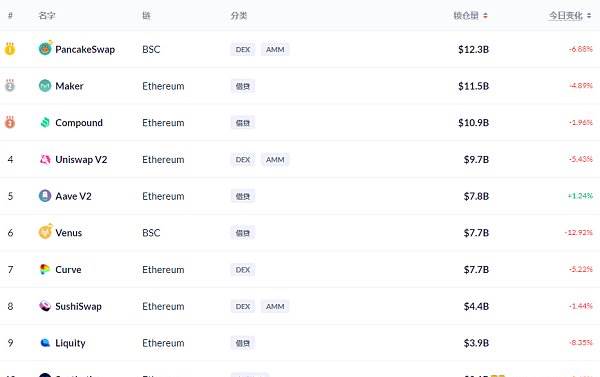Click the DEX tag on Curve row
Image resolution: width=600 pixels, height=377 pixels.
(x=243, y=270)
